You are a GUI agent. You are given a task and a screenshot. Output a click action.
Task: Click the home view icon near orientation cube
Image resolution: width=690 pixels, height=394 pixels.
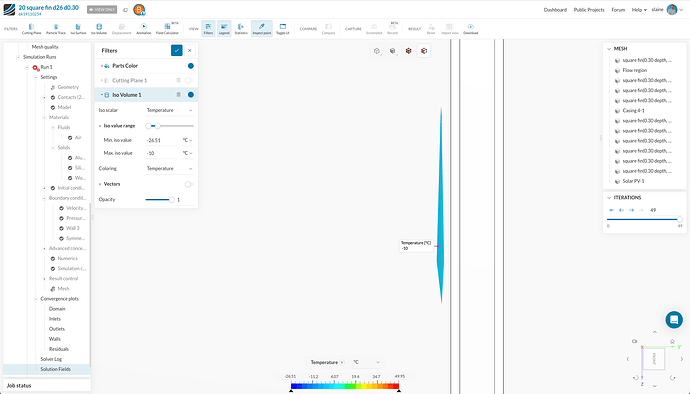click(x=672, y=341)
